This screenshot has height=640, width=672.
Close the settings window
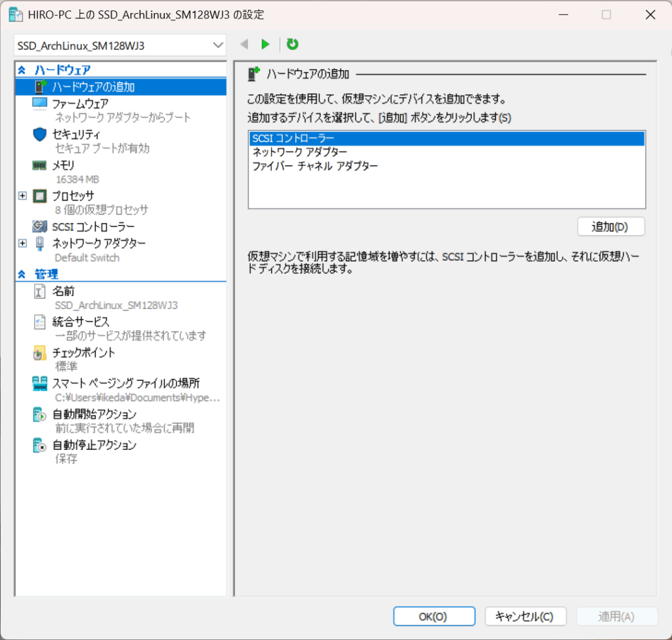point(650,14)
